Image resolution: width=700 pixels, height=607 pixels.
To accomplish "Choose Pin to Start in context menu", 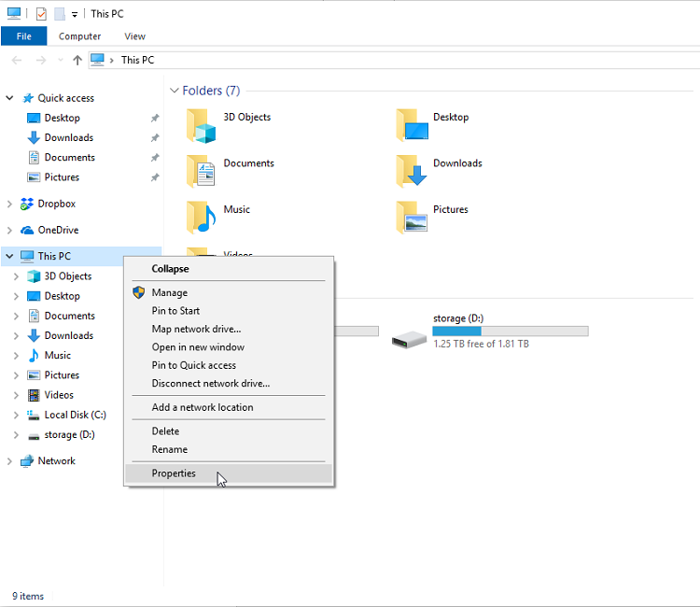I will [229, 311].
